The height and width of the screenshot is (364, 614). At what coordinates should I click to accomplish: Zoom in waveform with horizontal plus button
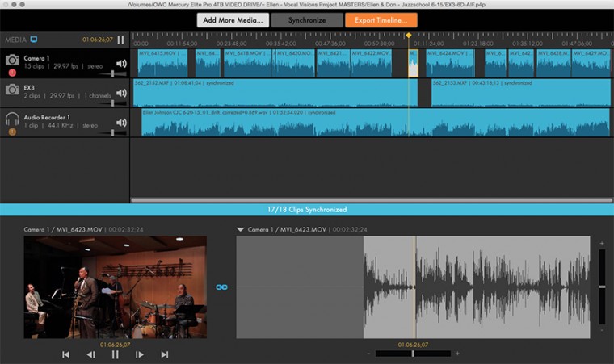coord(457,354)
